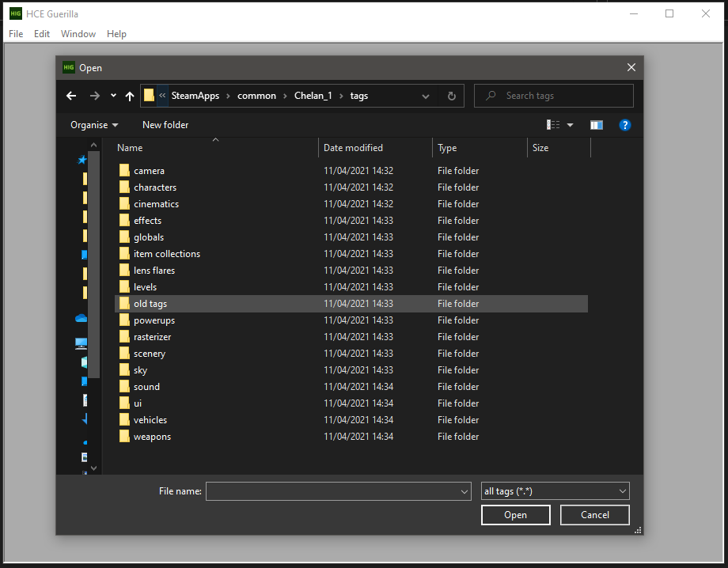Select the levels folder icon

[x=124, y=287]
